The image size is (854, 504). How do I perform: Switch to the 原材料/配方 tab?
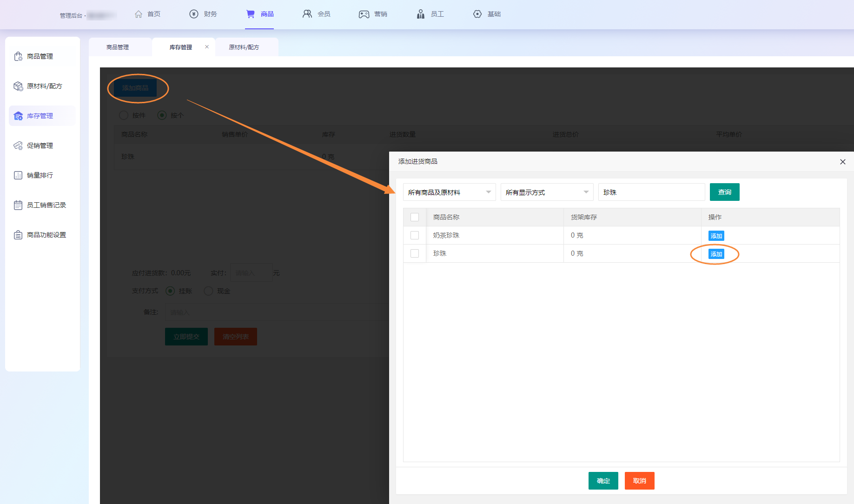[x=244, y=47]
